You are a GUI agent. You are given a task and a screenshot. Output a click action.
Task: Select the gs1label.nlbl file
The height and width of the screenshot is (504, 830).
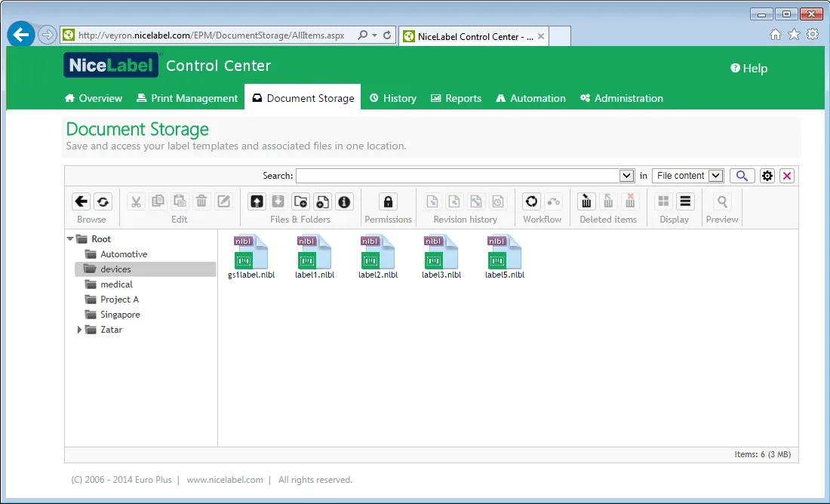[x=251, y=257]
